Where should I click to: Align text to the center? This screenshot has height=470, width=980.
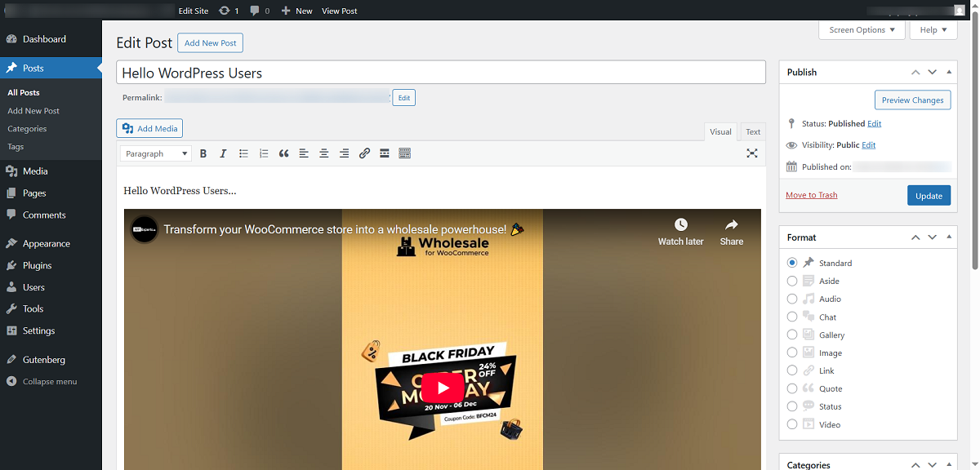tap(323, 153)
